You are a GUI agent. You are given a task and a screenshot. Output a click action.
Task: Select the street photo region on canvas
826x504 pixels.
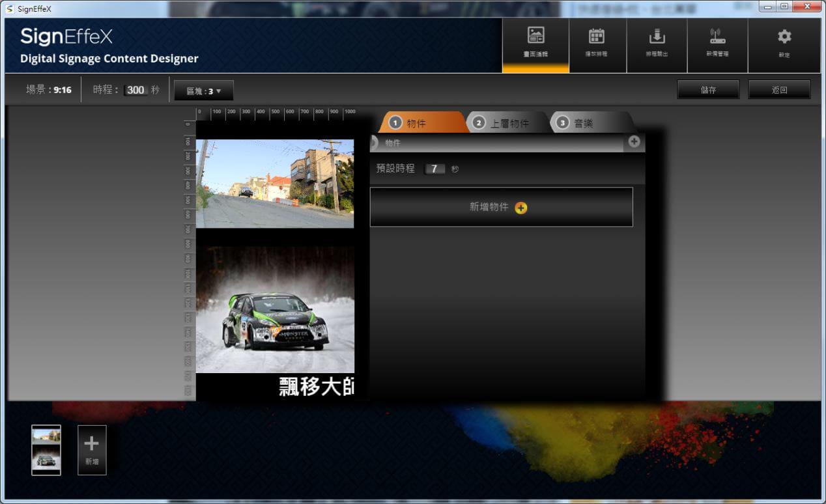click(x=275, y=183)
